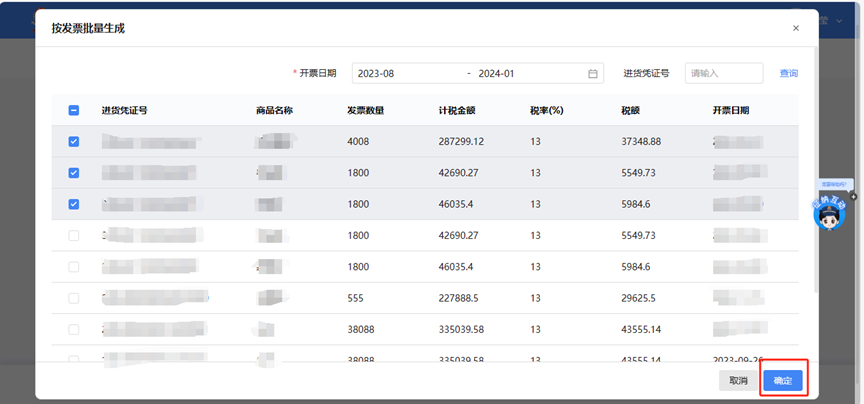Screen dimensions: 864x404
Task: Click the 计税金额 column header
Action: pyautogui.click(x=457, y=110)
